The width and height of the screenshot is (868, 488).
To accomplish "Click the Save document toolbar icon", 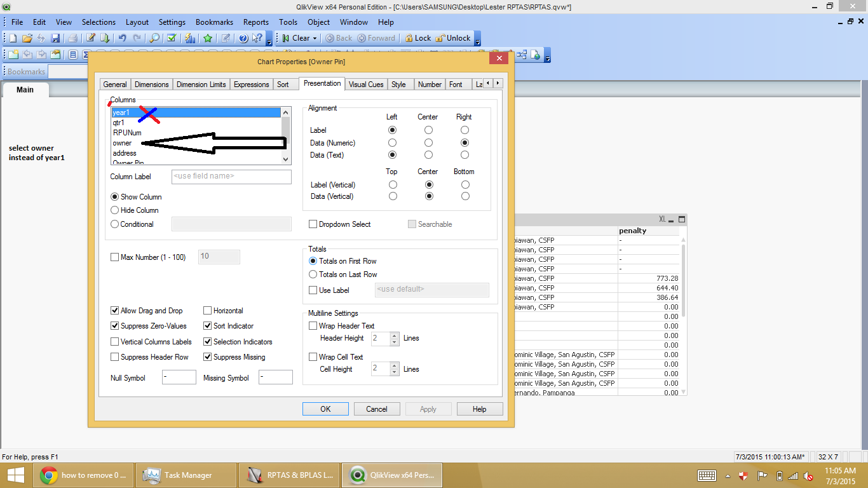I will tap(55, 38).
